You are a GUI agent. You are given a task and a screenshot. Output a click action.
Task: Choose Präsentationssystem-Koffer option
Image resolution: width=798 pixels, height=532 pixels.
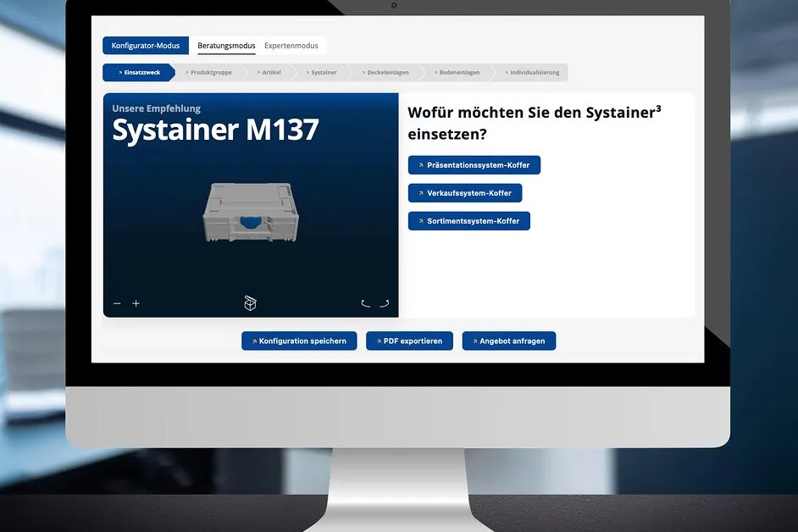474,165
